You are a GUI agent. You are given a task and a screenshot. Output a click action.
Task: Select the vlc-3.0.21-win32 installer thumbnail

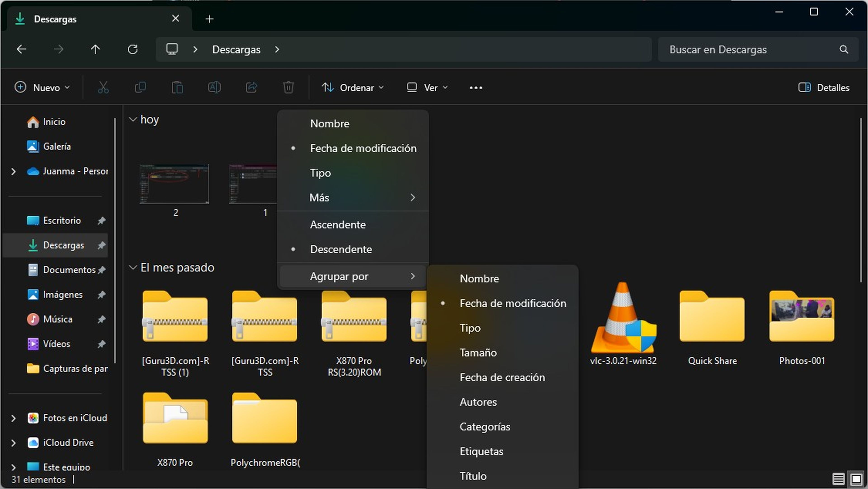623,320
